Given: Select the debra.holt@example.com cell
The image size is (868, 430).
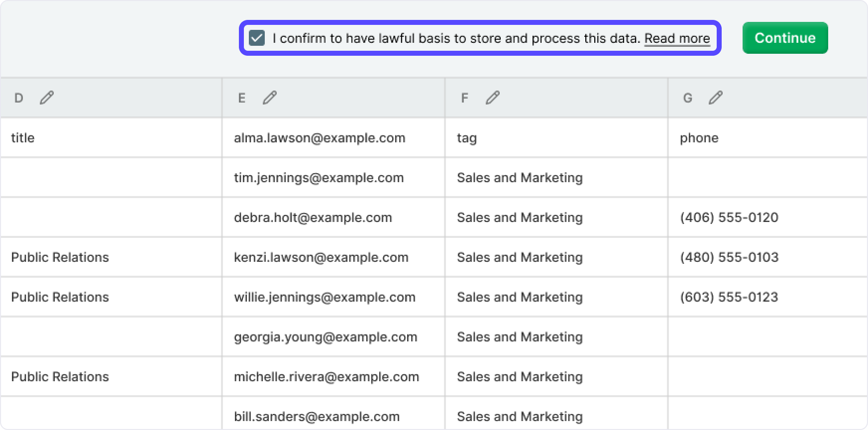Looking at the screenshot, I should (333, 217).
